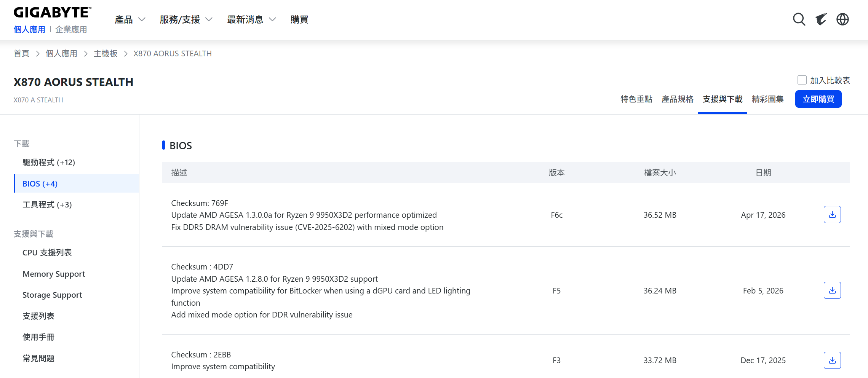The width and height of the screenshot is (868, 378).
Task: Expand the 服務/支援 dropdown menu
Action: tap(186, 19)
